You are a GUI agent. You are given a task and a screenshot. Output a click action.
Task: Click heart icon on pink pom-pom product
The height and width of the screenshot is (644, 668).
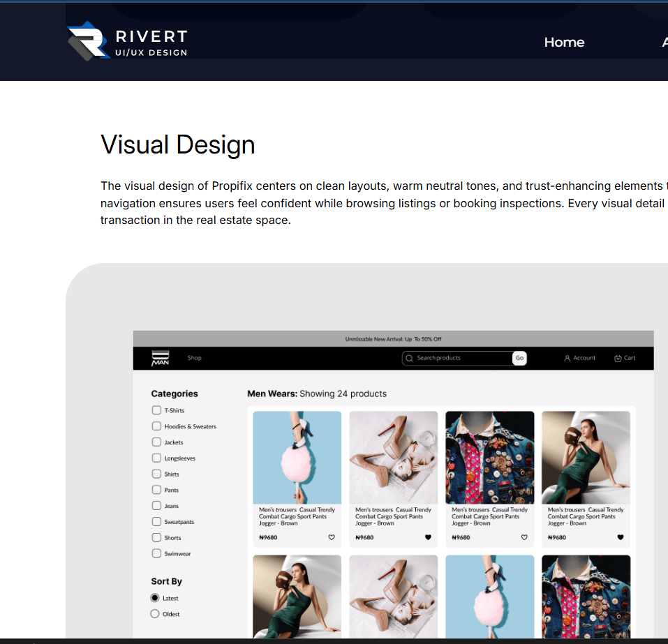point(332,537)
